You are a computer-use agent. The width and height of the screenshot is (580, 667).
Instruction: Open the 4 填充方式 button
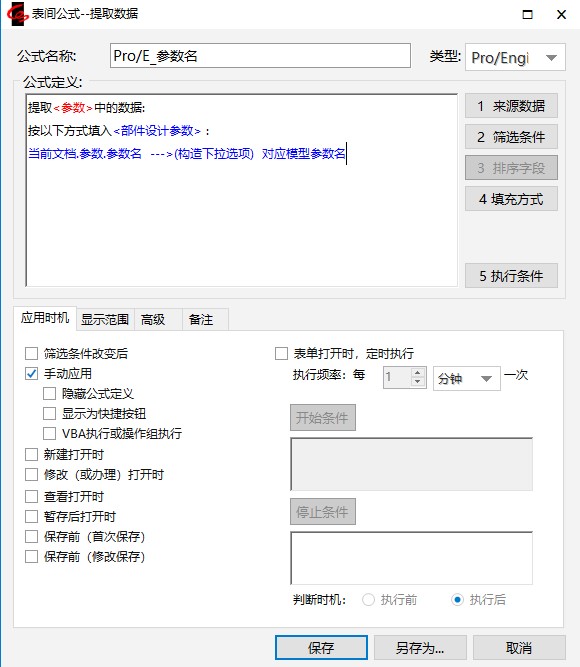[x=511, y=199]
